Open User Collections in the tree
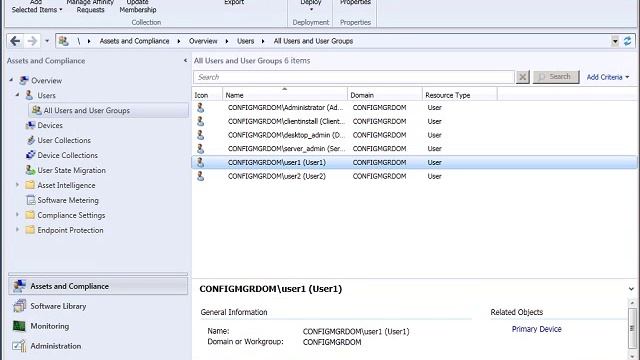The width and height of the screenshot is (640, 360). click(x=64, y=140)
